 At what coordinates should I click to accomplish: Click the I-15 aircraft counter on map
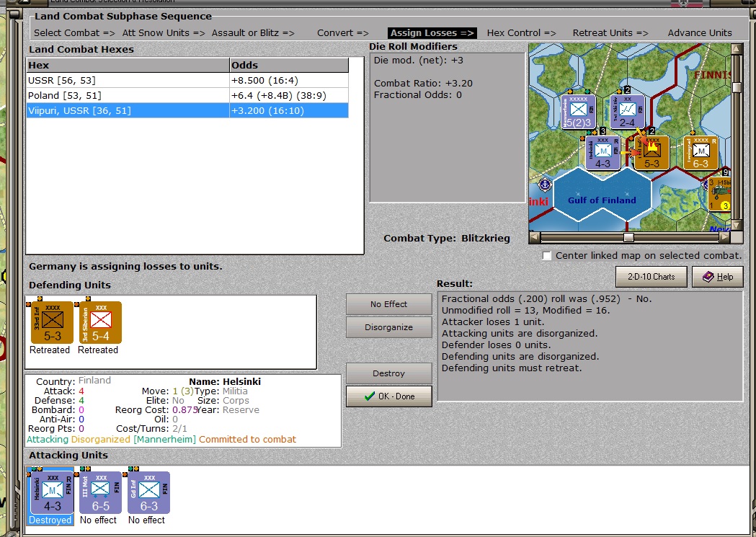[x=719, y=195]
